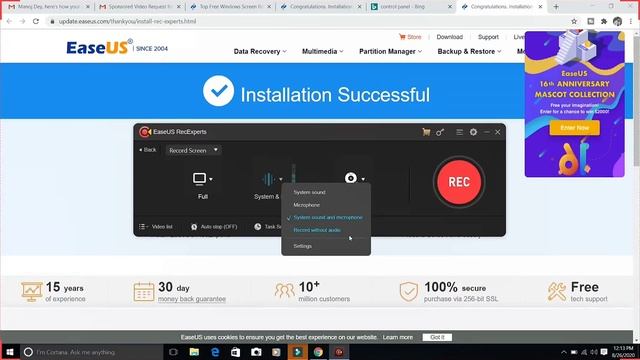This screenshot has height=360, width=640.
Task: Click the address bar URL
Action: (127, 21)
